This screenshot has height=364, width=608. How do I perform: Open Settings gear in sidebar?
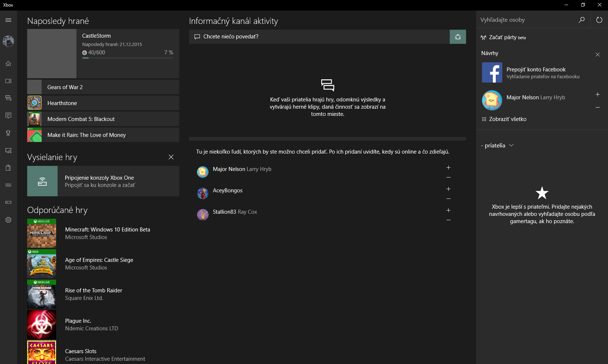click(8, 220)
